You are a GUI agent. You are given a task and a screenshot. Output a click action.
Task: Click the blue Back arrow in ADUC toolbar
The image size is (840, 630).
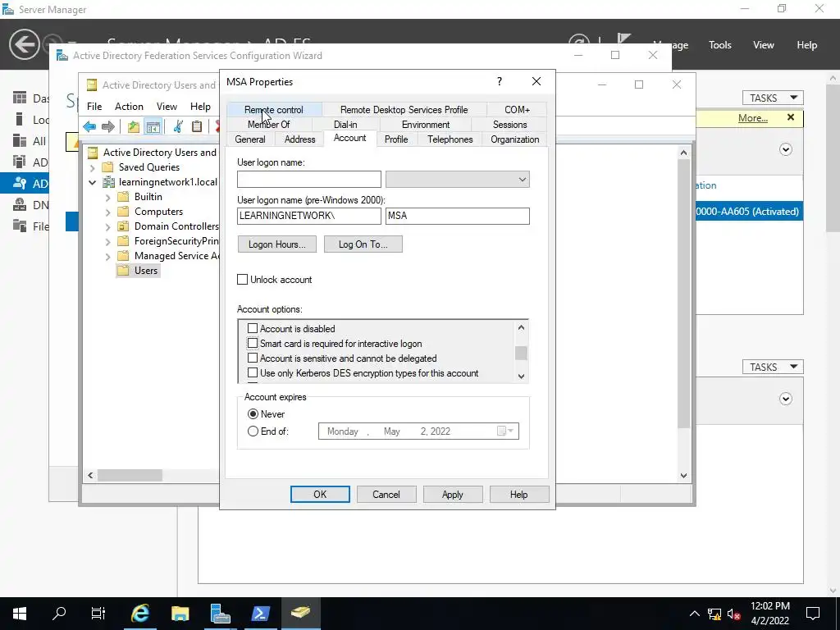[89, 126]
